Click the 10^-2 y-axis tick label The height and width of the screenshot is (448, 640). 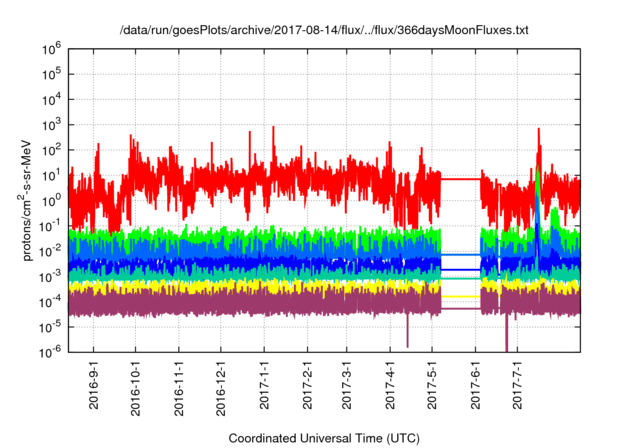point(51,252)
